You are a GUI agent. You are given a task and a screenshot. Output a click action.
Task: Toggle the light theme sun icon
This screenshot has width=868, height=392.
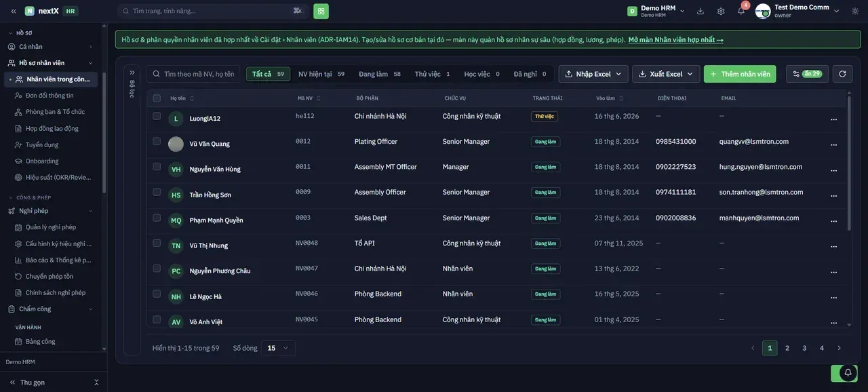tap(855, 11)
